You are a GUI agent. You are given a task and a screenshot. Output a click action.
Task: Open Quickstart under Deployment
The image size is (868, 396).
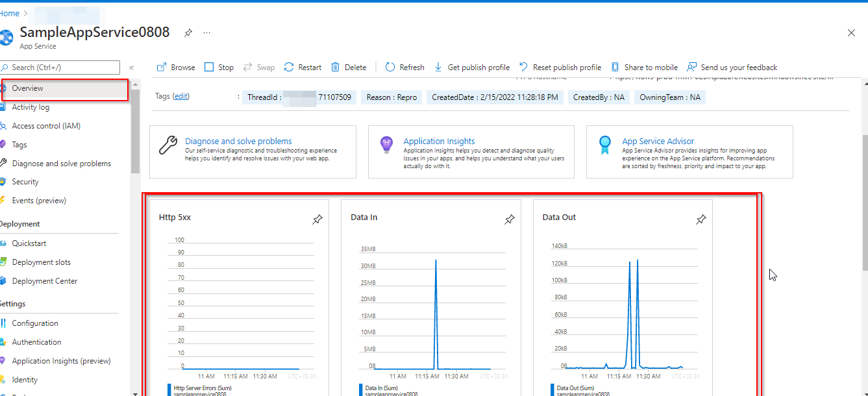(x=29, y=243)
